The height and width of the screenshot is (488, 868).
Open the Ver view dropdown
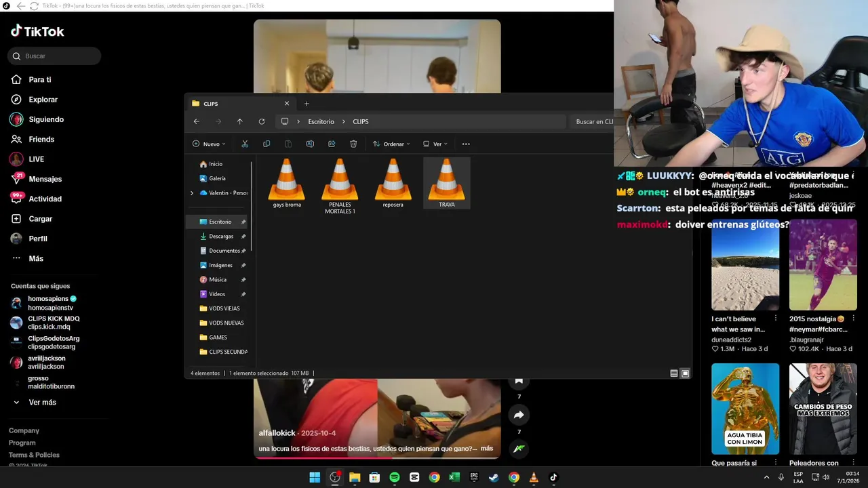pyautogui.click(x=435, y=144)
